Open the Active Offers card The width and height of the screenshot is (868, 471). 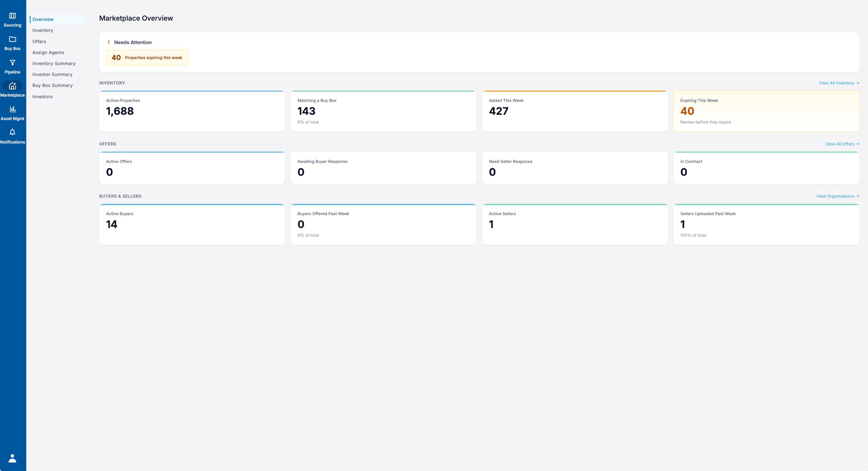coord(192,168)
